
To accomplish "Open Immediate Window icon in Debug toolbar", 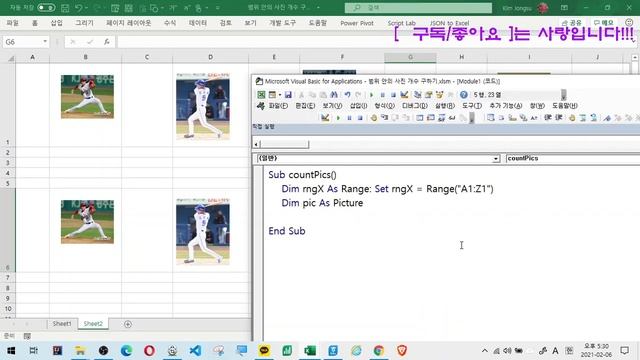I will click(x=431, y=118).
